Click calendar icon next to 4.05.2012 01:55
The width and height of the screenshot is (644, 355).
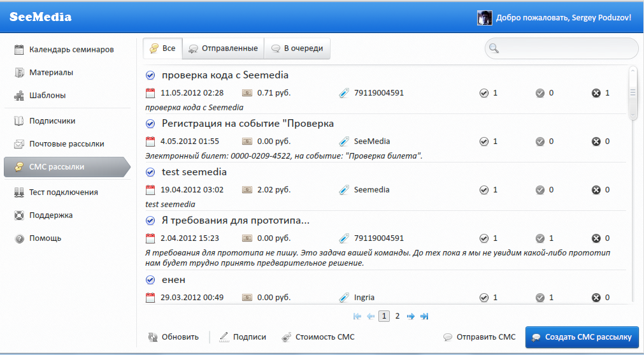click(x=150, y=141)
